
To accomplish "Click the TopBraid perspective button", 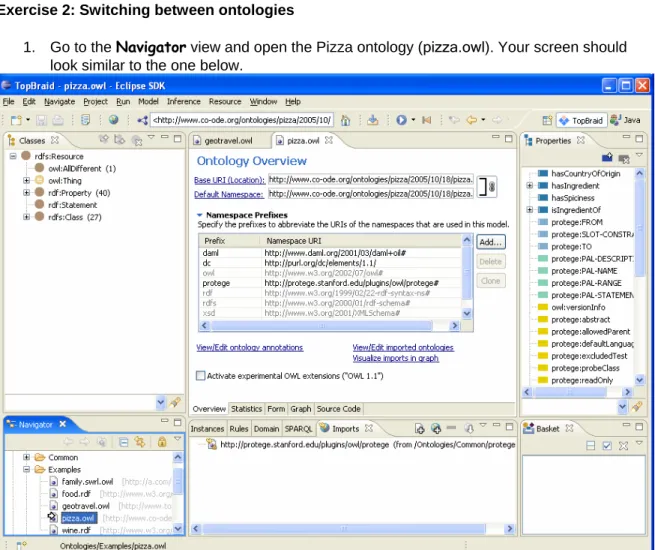I will (x=581, y=120).
